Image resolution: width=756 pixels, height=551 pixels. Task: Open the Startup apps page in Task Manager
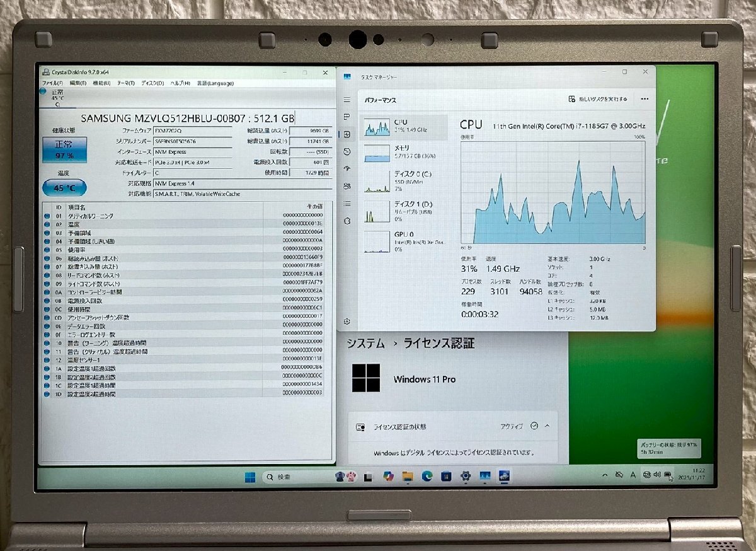coord(347,169)
